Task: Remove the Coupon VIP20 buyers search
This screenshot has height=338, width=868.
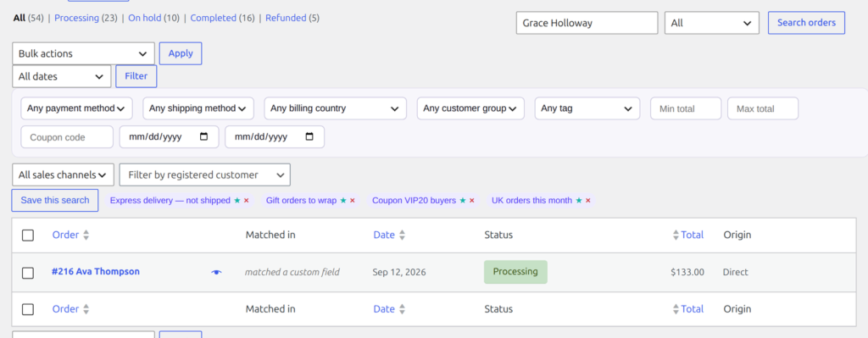Action: (x=472, y=200)
